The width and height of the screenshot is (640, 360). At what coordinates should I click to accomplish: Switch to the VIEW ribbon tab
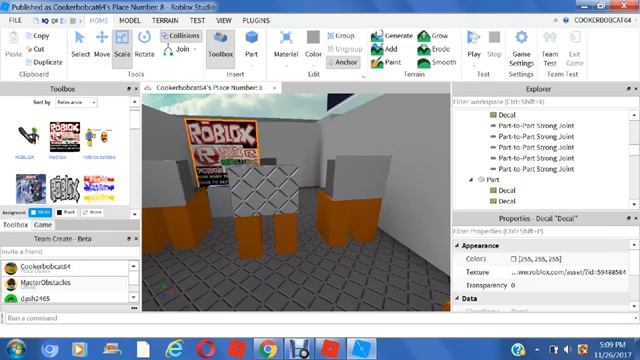224,20
